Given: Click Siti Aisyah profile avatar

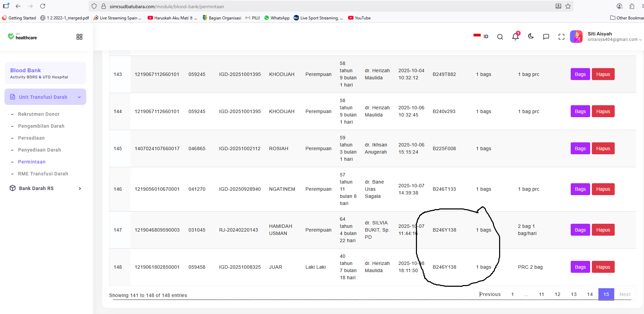Looking at the screenshot, I should [x=576, y=36].
